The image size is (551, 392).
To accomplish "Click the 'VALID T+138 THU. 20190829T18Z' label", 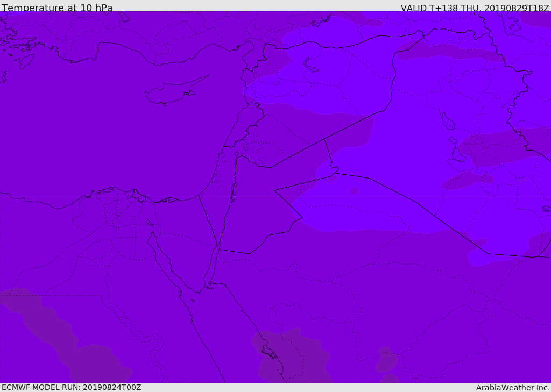I will [475, 8].
